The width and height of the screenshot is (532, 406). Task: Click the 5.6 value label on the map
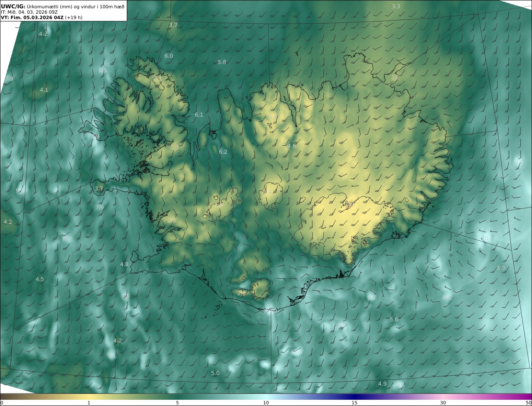click(394, 319)
